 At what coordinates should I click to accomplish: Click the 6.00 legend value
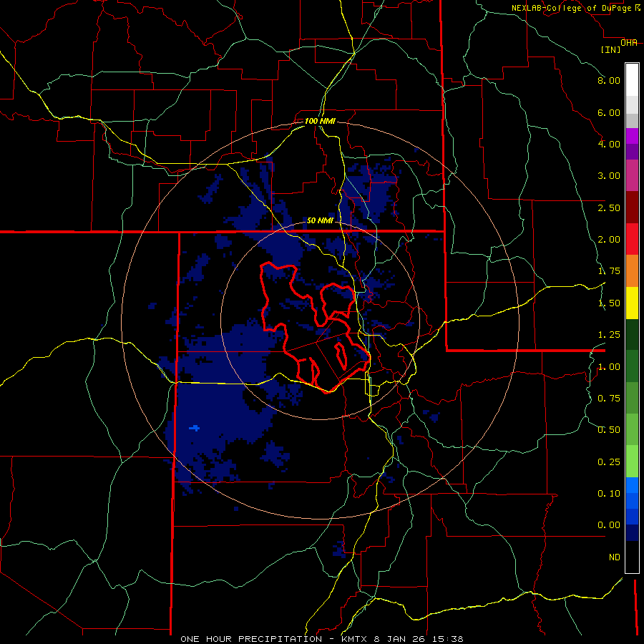click(609, 112)
